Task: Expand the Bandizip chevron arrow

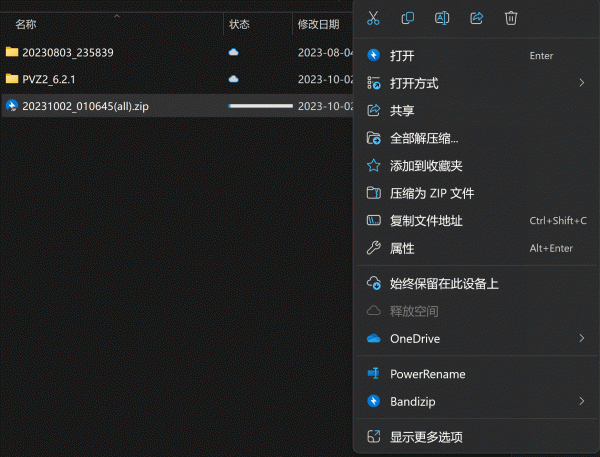Action: tap(582, 401)
